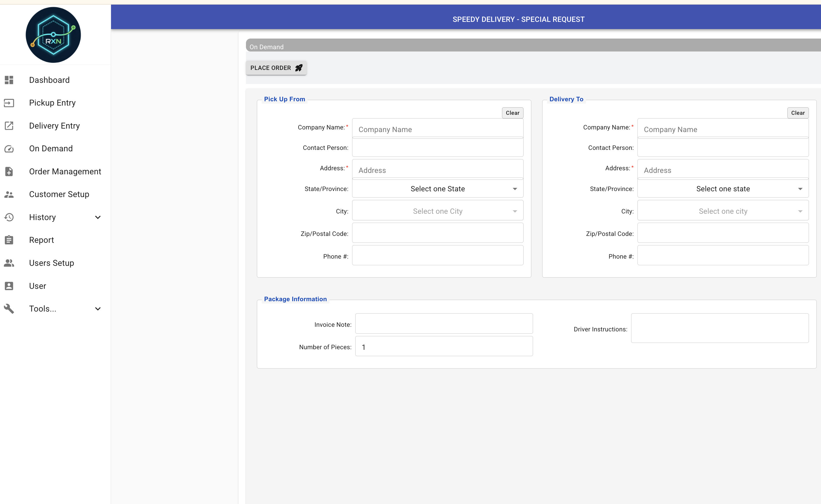Click the Dashboard grid icon

(x=9, y=80)
